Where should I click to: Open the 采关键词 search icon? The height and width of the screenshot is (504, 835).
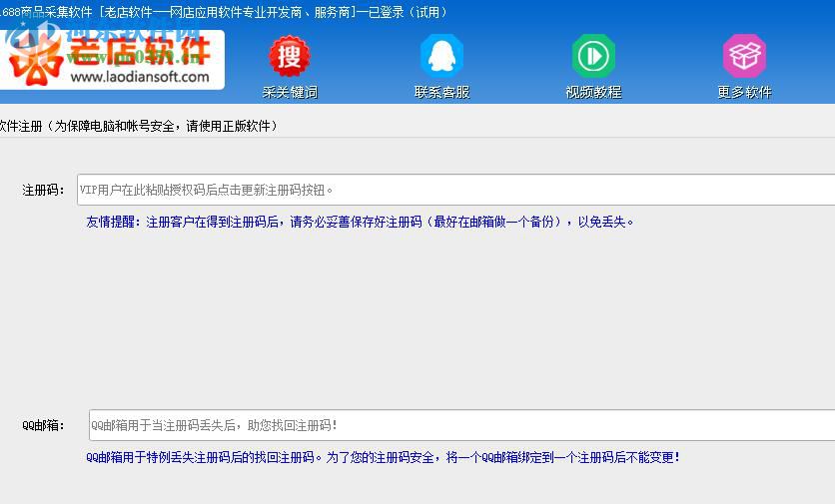[290, 56]
